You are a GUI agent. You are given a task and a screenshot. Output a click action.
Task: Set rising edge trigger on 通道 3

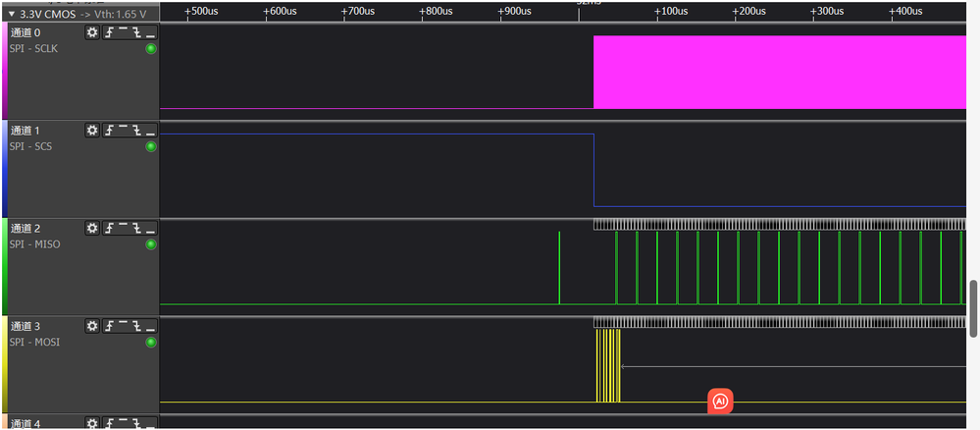pos(109,326)
